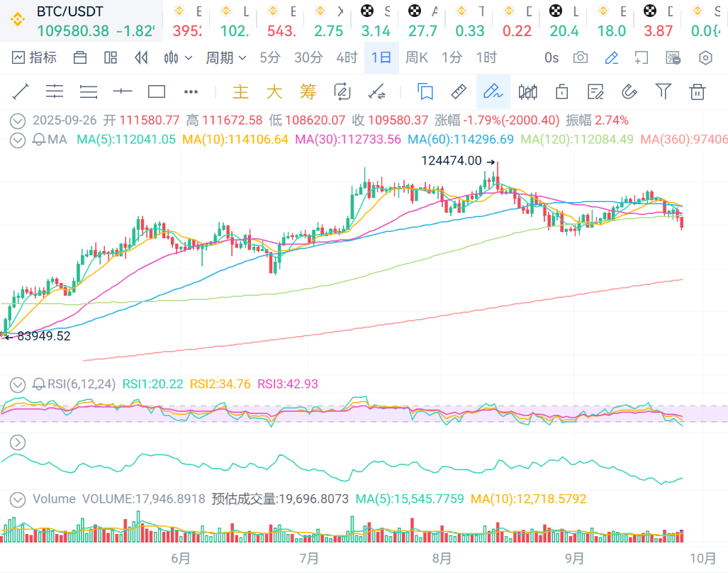
Task: Click the blue bookmark flag icon
Action: coord(425,91)
